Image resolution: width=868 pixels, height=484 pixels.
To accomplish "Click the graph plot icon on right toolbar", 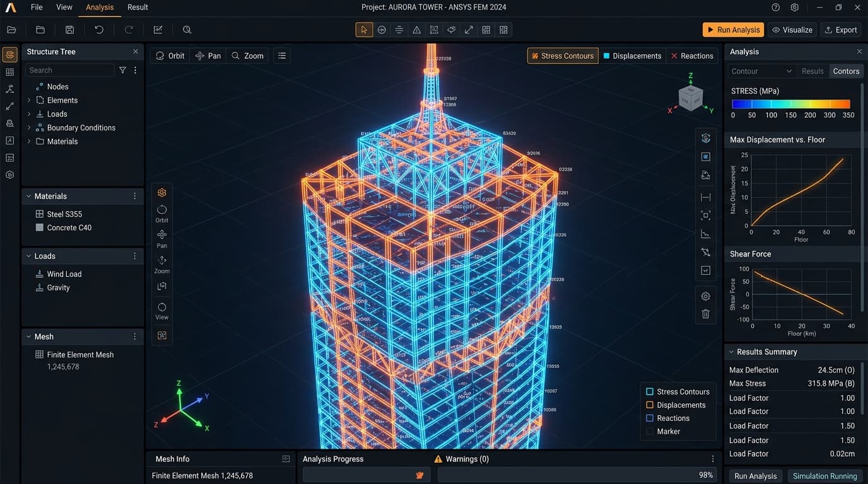I will [706, 234].
